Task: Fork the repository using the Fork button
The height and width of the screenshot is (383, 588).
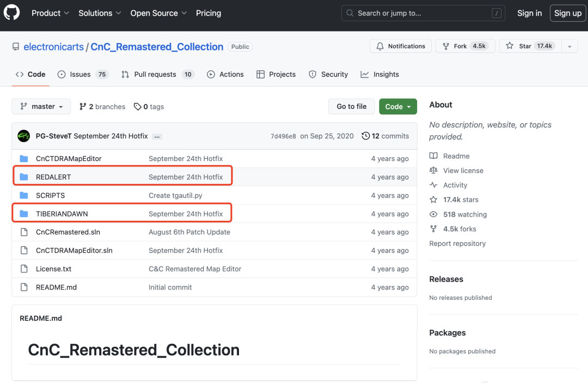Action: point(465,46)
